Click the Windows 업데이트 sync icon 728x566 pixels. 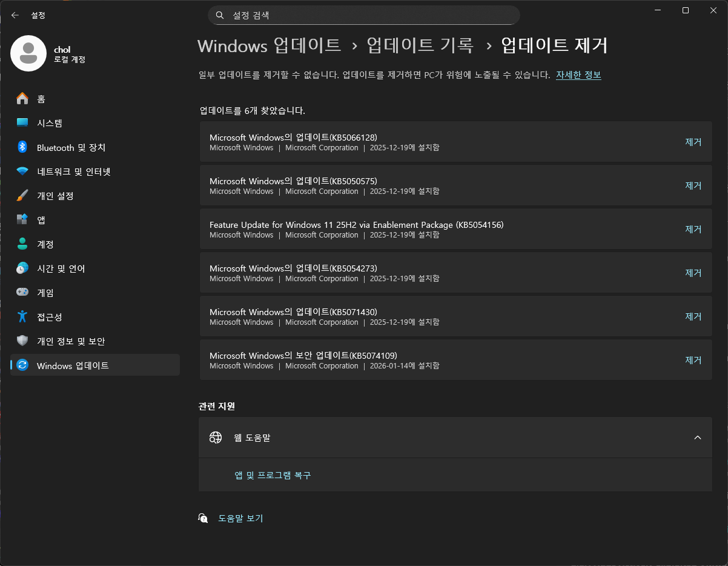coord(22,365)
